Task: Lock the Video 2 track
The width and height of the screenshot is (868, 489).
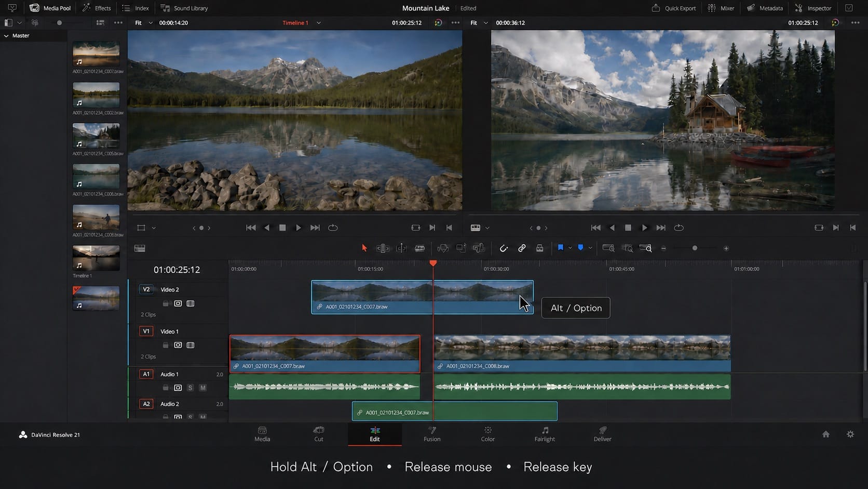Action: click(x=166, y=303)
